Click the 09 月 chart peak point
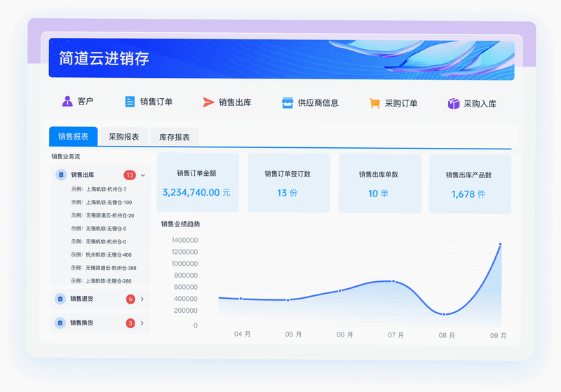This screenshot has width=561, height=392. pos(500,244)
